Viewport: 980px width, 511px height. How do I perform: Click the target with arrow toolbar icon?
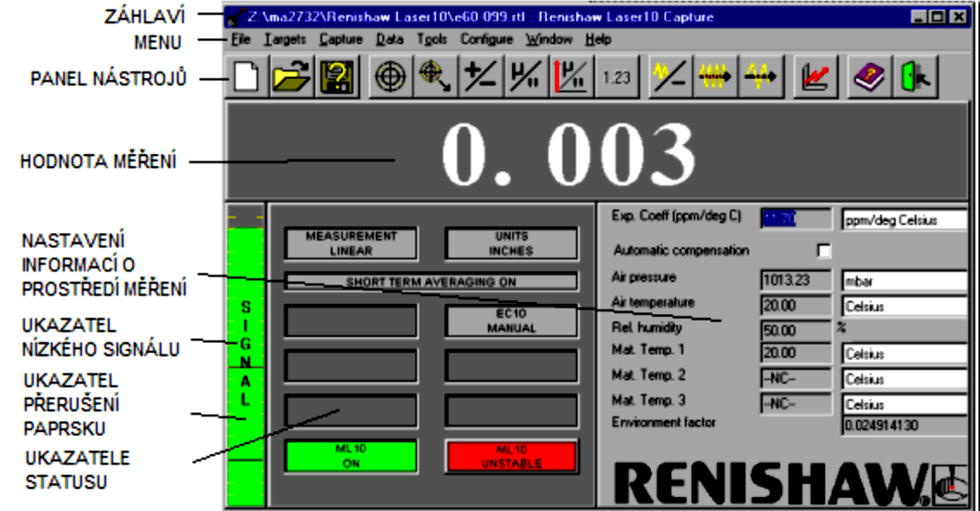[x=436, y=77]
